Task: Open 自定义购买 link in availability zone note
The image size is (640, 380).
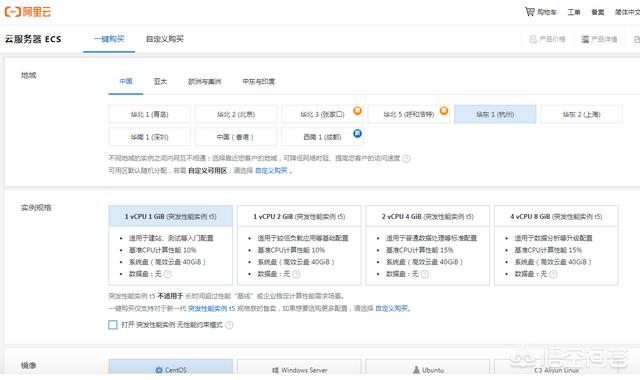Action: click(x=271, y=171)
